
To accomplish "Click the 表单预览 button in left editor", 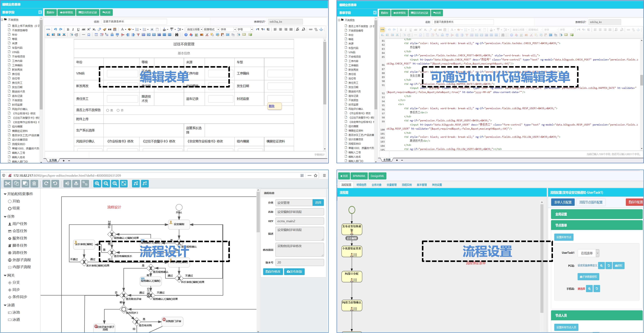I will [x=66, y=12].
